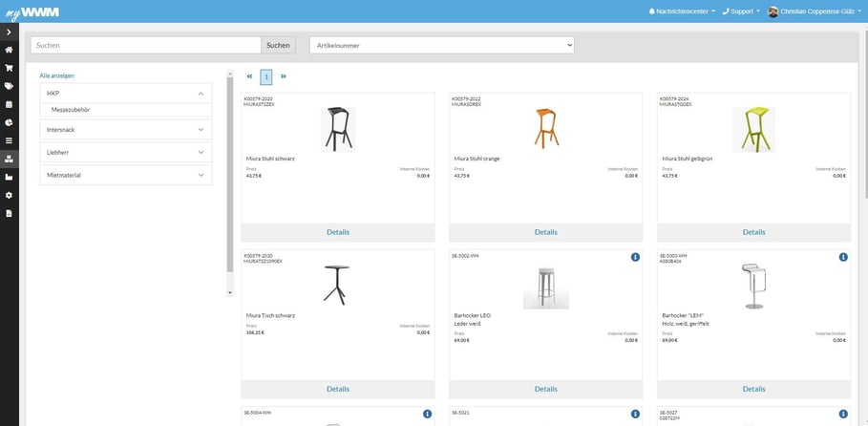
Task: Open the factory icon in the sidebar
Action: (x=9, y=178)
